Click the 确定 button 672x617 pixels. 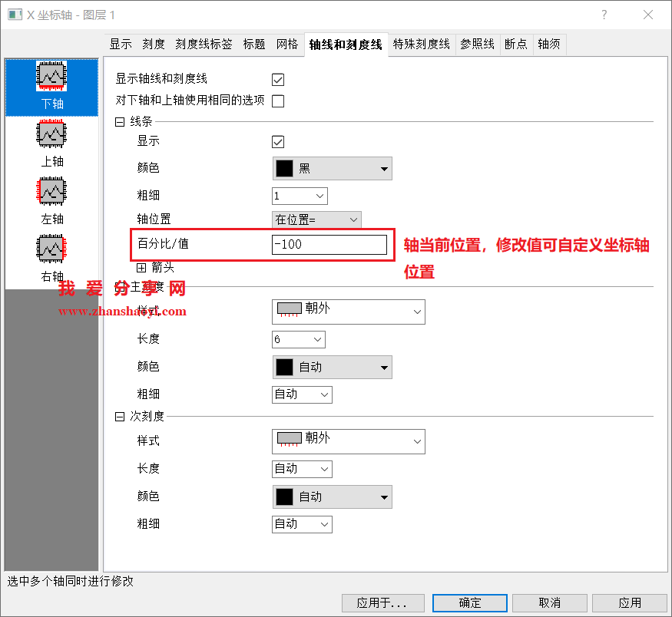[469, 602]
